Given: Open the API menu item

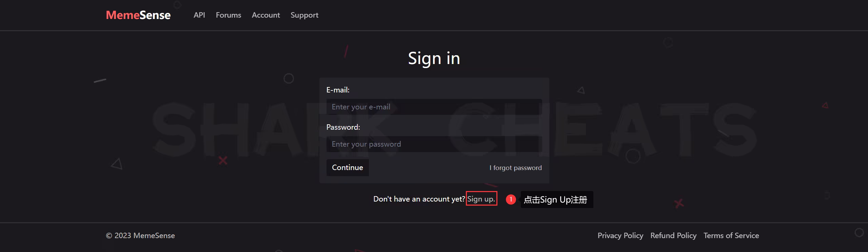Looking at the screenshot, I should [x=199, y=15].
